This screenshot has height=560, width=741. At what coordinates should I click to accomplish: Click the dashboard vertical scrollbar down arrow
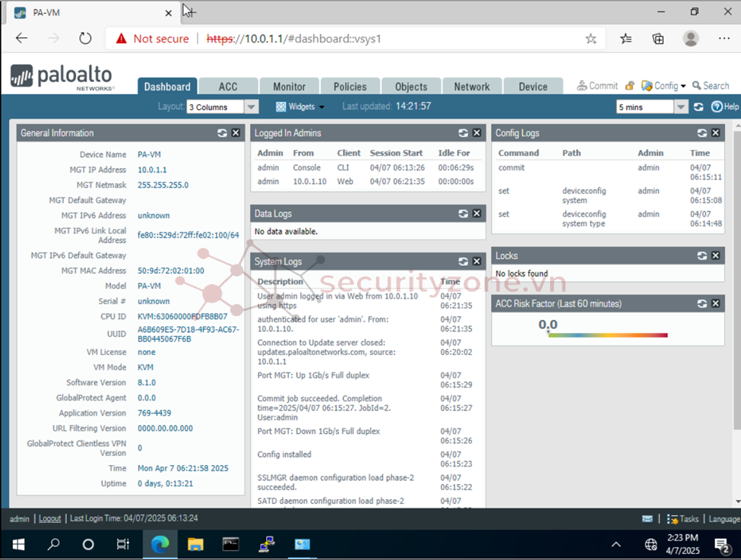(x=738, y=502)
